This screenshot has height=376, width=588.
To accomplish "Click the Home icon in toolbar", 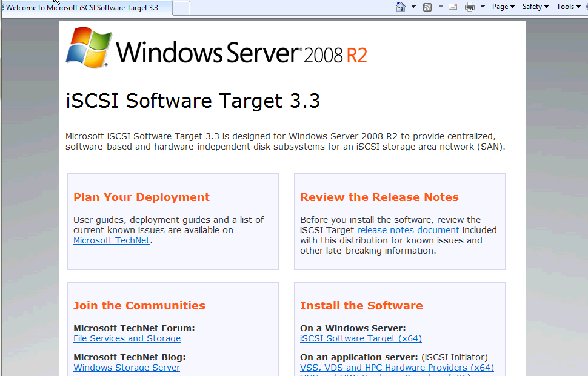I will point(401,7).
